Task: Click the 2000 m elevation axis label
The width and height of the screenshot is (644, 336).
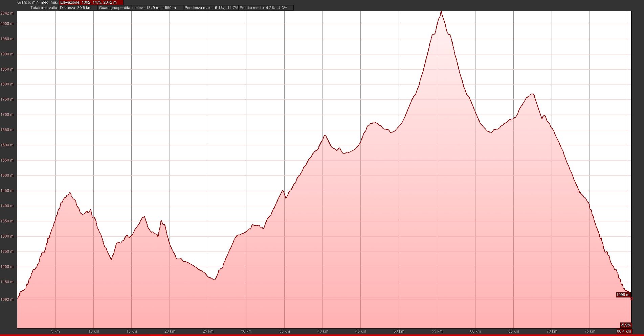Action: point(7,24)
